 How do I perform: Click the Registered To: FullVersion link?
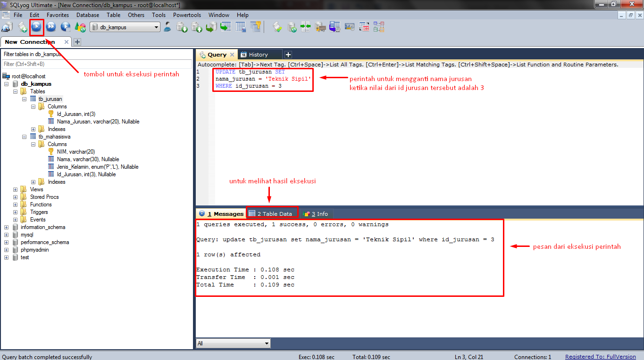(600, 357)
